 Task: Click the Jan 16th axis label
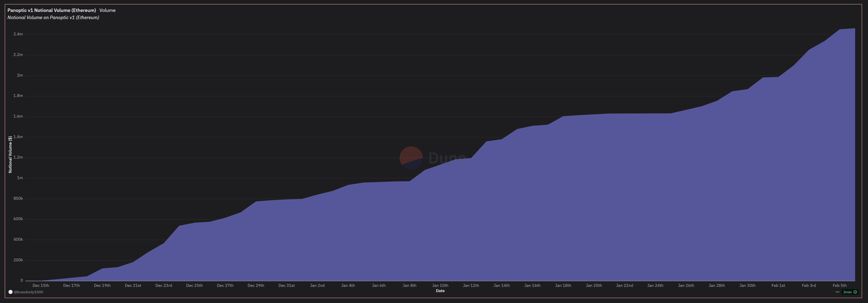click(x=532, y=285)
